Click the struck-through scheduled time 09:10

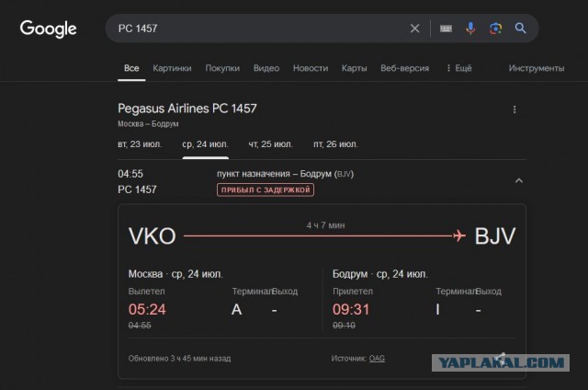(x=344, y=326)
